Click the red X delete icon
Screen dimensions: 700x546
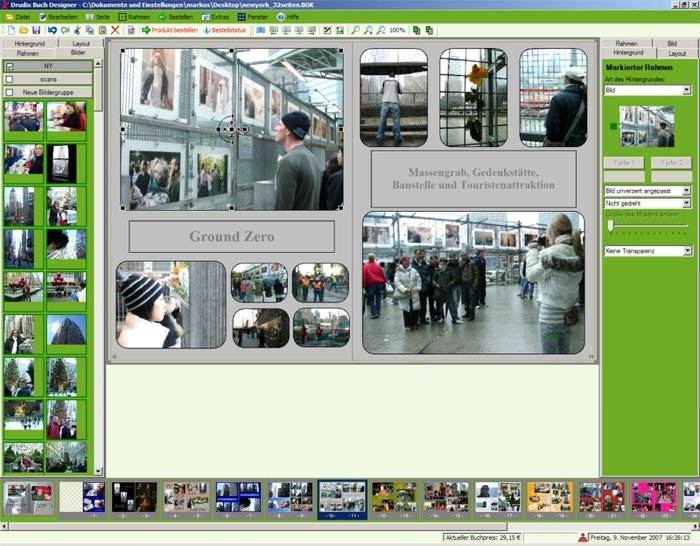[115, 30]
